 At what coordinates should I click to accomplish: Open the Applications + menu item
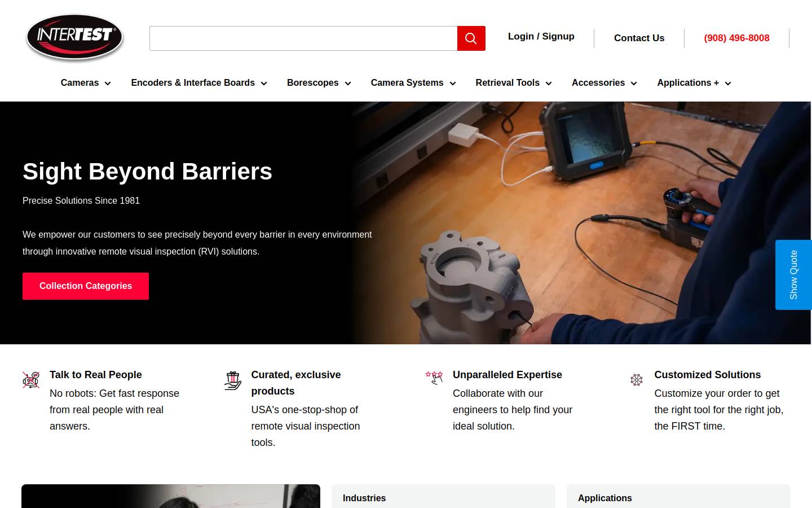point(688,82)
